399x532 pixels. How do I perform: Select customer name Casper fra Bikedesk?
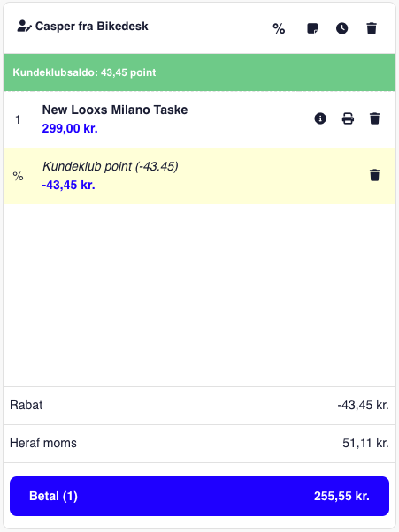(x=92, y=27)
